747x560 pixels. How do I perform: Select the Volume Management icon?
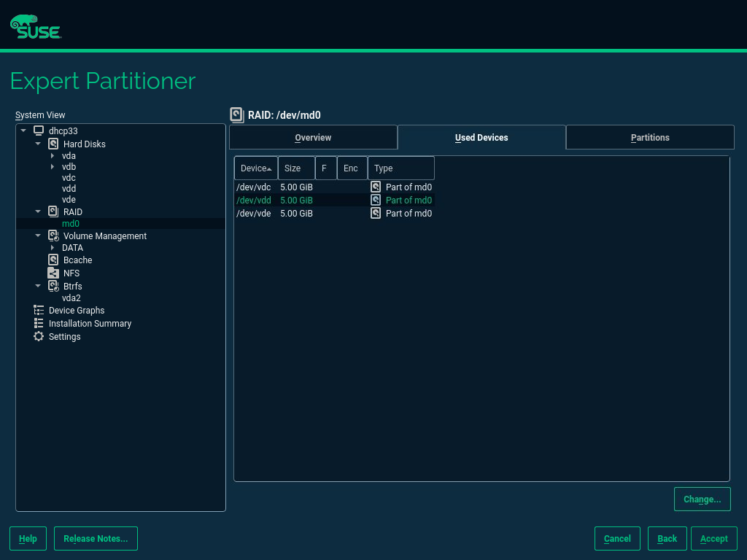click(x=53, y=236)
